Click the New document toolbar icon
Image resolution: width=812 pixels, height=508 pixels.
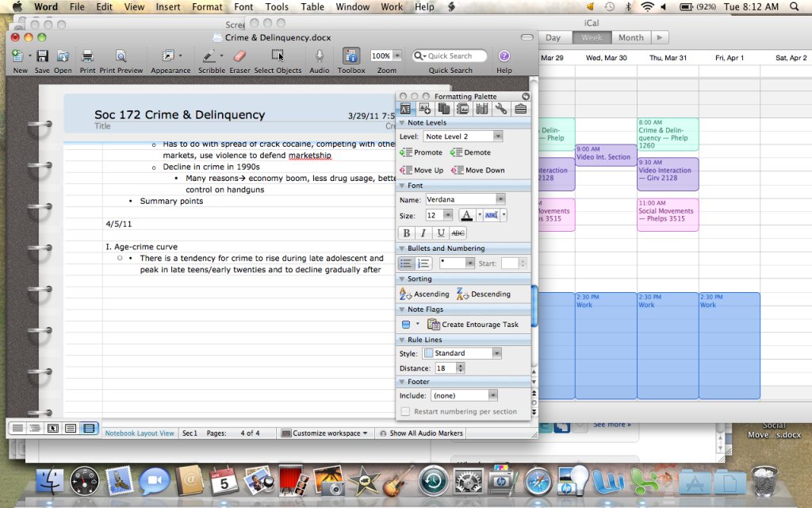pyautogui.click(x=18, y=56)
